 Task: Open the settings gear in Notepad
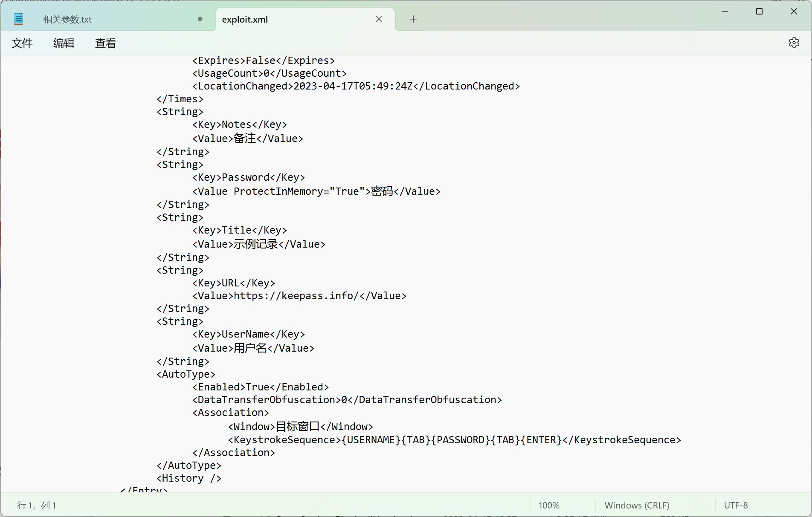point(794,43)
